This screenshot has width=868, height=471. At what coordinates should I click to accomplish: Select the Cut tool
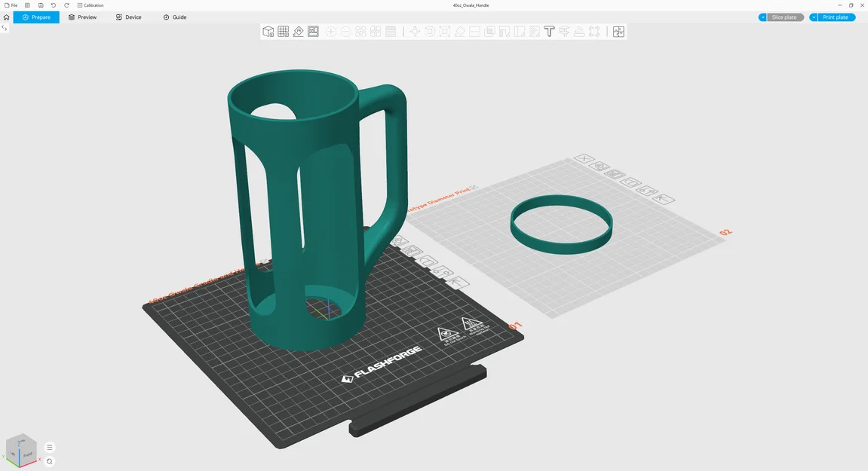tap(474, 32)
